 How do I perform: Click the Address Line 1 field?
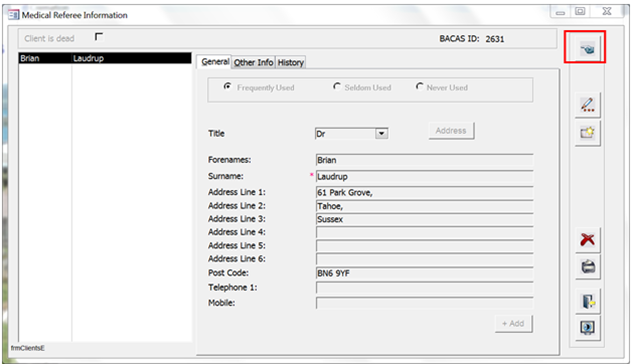425,193
